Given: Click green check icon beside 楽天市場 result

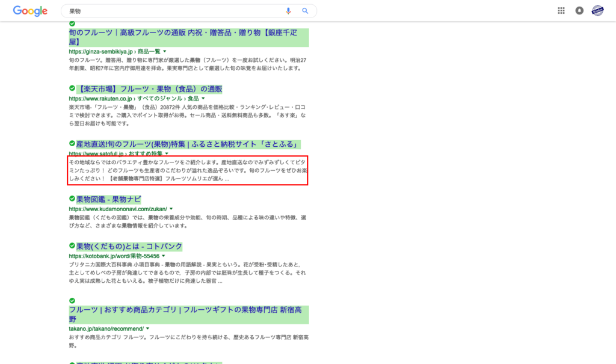Looking at the screenshot, I should coord(72,88).
